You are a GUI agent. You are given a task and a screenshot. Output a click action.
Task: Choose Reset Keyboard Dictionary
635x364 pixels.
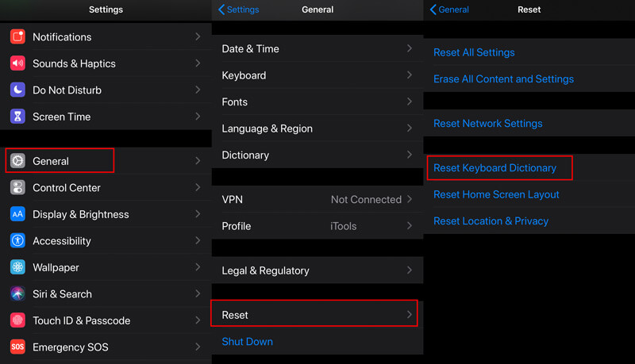click(x=495, y=168)
